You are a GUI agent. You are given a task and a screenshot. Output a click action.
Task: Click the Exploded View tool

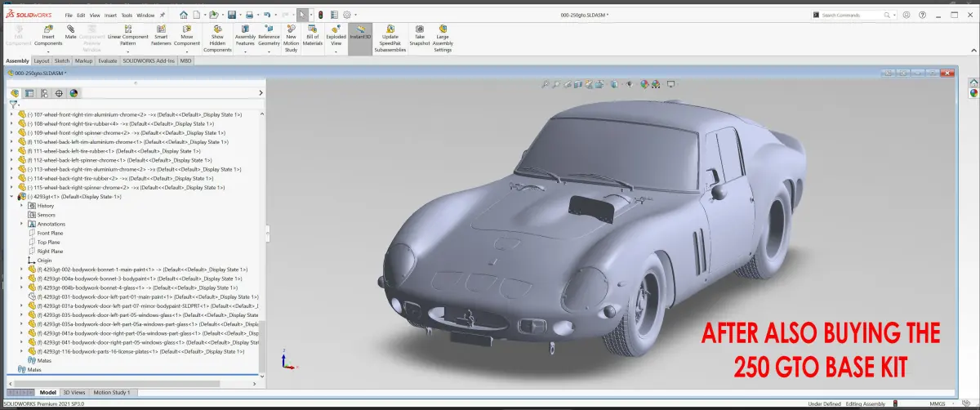[x=336, y=35]
